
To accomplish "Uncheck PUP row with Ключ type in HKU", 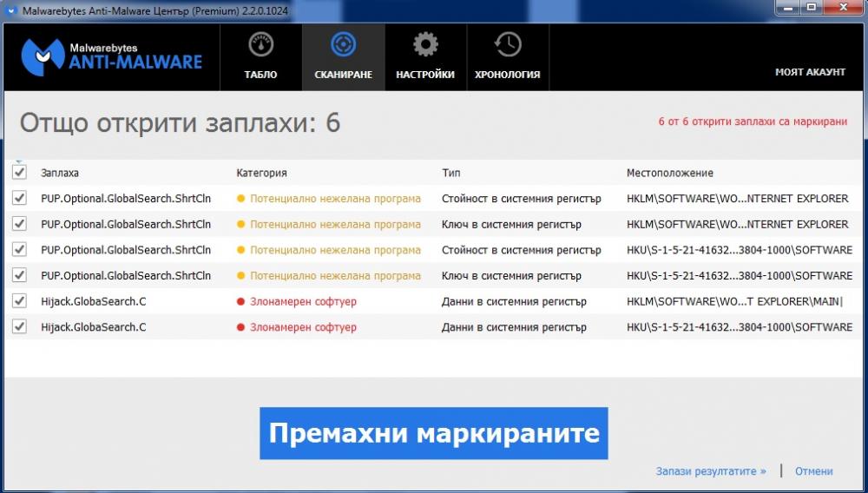I will [19, 275].
